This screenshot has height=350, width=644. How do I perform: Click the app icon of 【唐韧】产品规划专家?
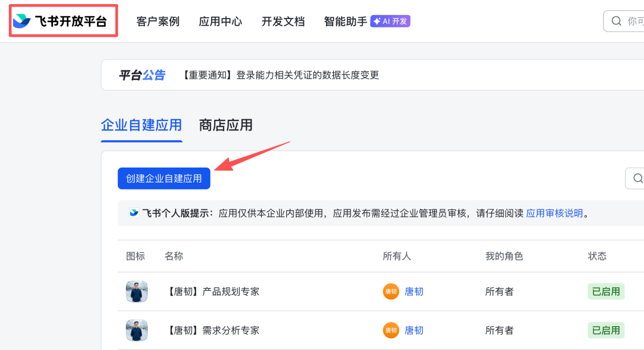point(137,292)
